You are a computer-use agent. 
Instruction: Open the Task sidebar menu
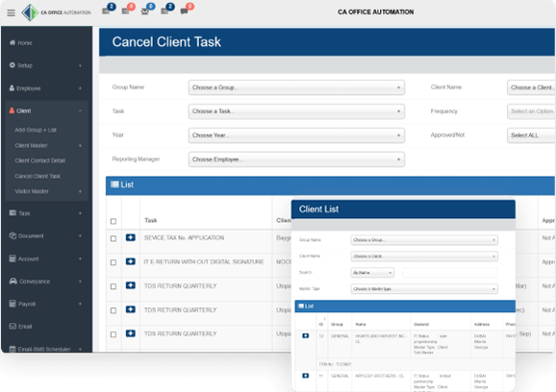[46, 213]
